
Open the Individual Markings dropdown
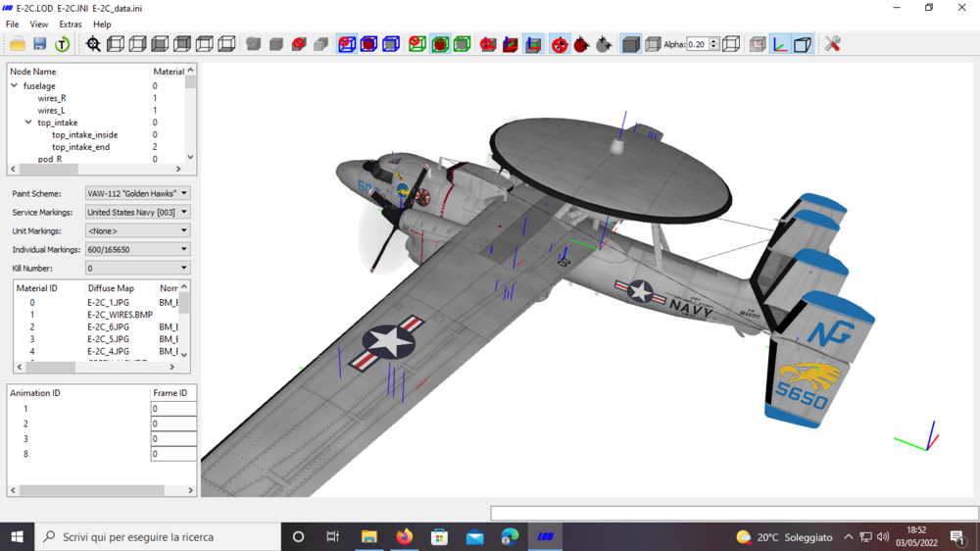137,250
